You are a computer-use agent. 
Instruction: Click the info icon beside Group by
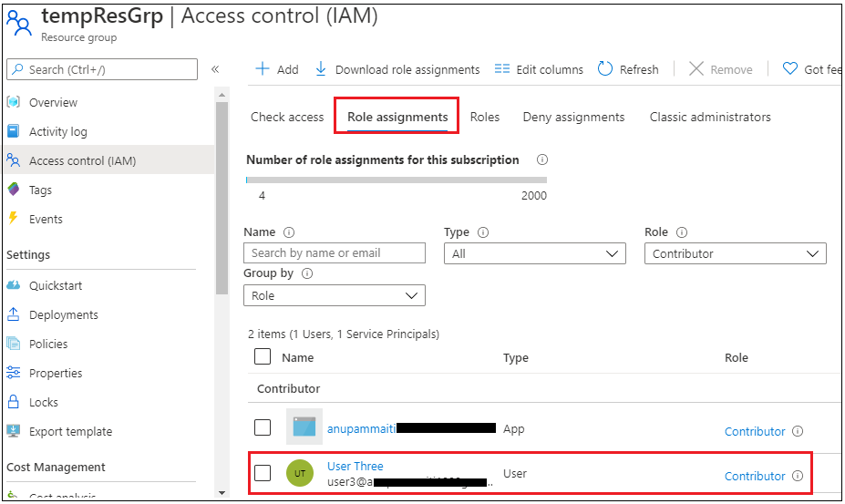click(x=307, y=273)
